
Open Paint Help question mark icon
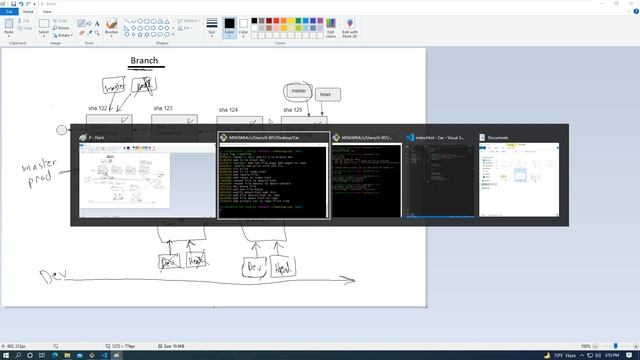tap(636, 11)
